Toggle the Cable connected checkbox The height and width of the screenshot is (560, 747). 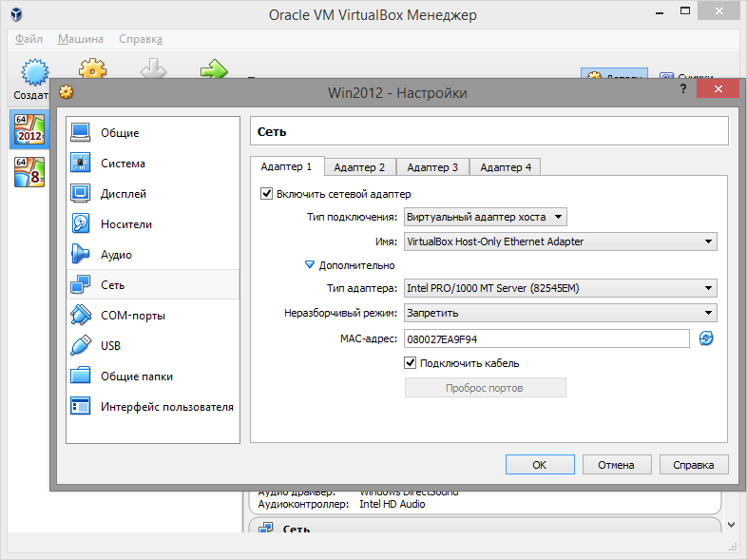(x=411, y=362)
